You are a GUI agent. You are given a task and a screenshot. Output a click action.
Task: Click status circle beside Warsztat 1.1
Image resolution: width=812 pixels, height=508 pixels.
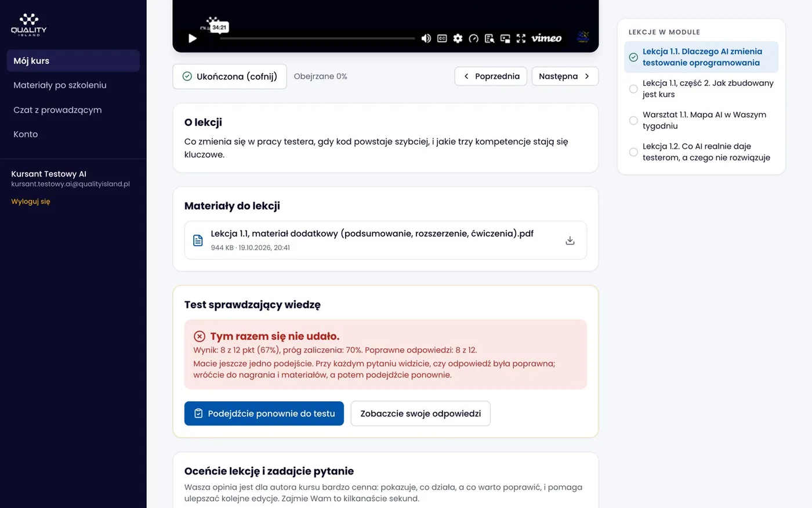(633, 120)
